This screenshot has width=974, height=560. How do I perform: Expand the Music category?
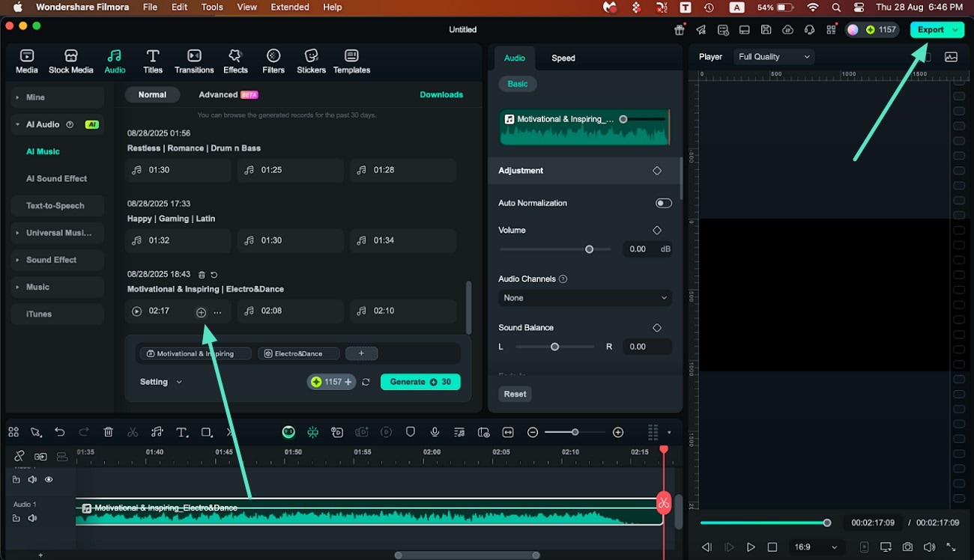point(58,287)
